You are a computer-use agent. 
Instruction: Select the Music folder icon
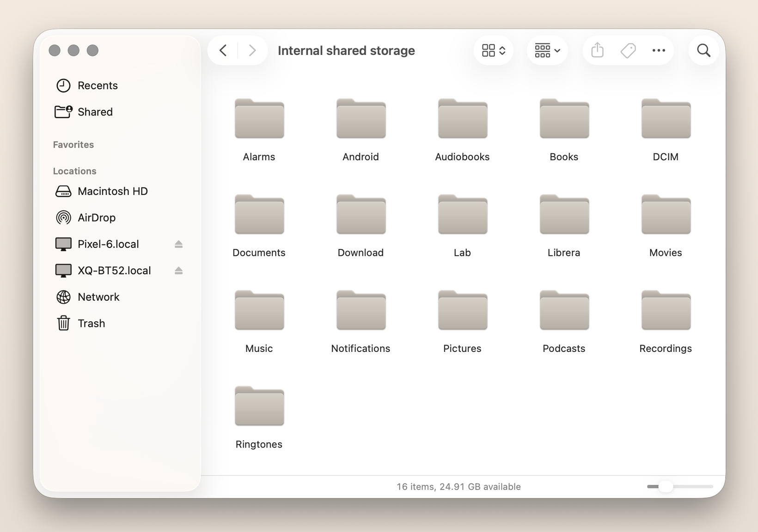coord(259,310)
